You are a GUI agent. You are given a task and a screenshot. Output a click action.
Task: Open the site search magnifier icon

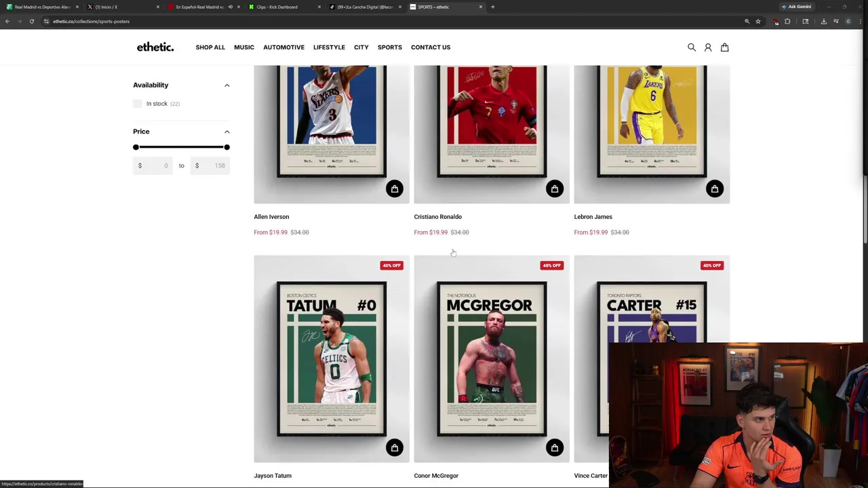point(692,47)
